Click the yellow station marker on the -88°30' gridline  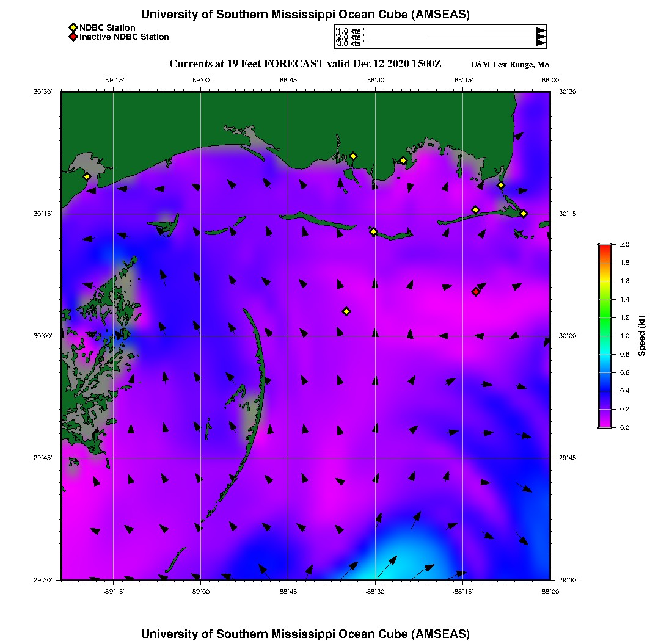point(373,231)
